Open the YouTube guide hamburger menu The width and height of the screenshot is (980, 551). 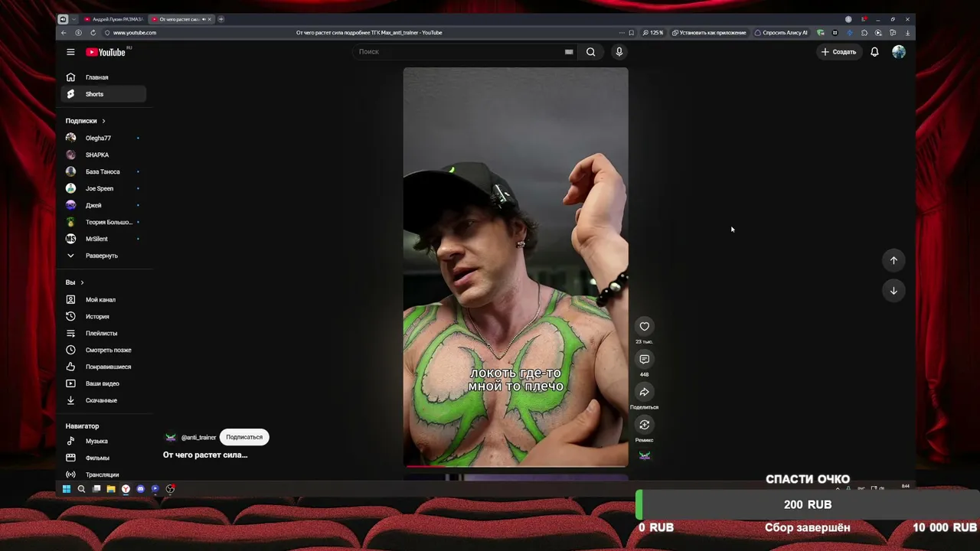tap(70, 52)
